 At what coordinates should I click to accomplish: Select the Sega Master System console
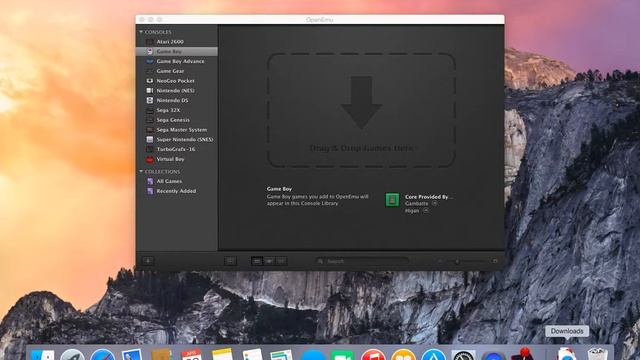coord(176,130)
